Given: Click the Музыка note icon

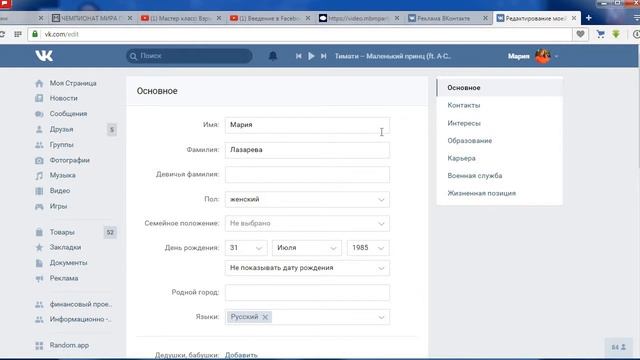Looking at the screenshot, I should pos(39,176).
